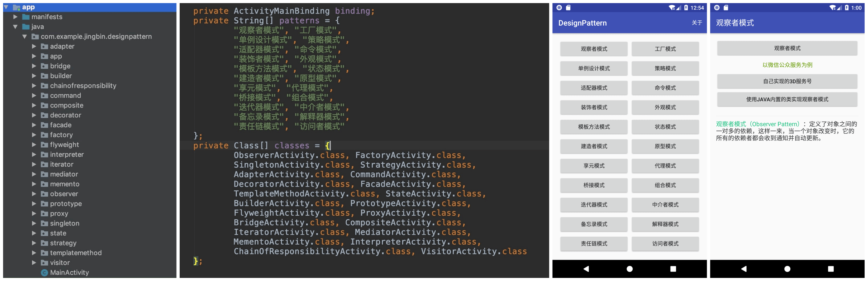
Task: Click the observer package folder icon
Action: (44, 194)
